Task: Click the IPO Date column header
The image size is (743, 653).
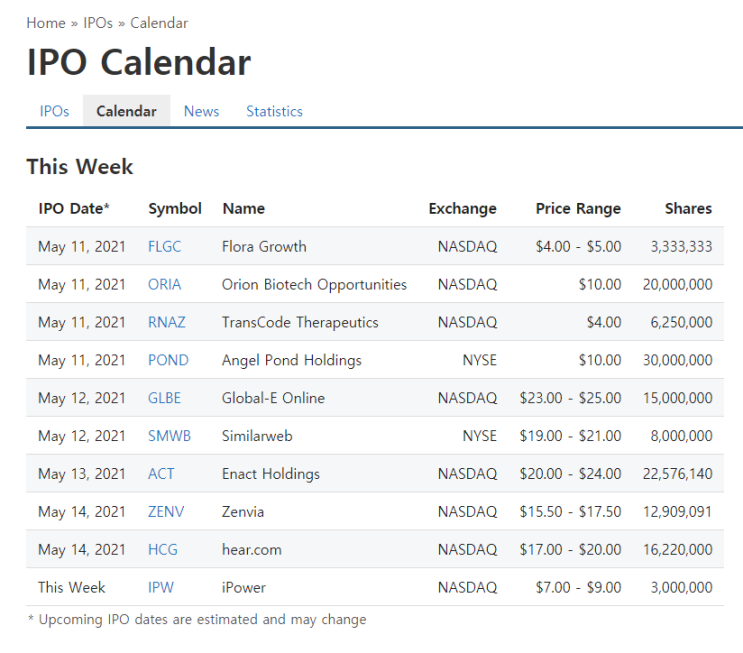Action: click(74, 209)
